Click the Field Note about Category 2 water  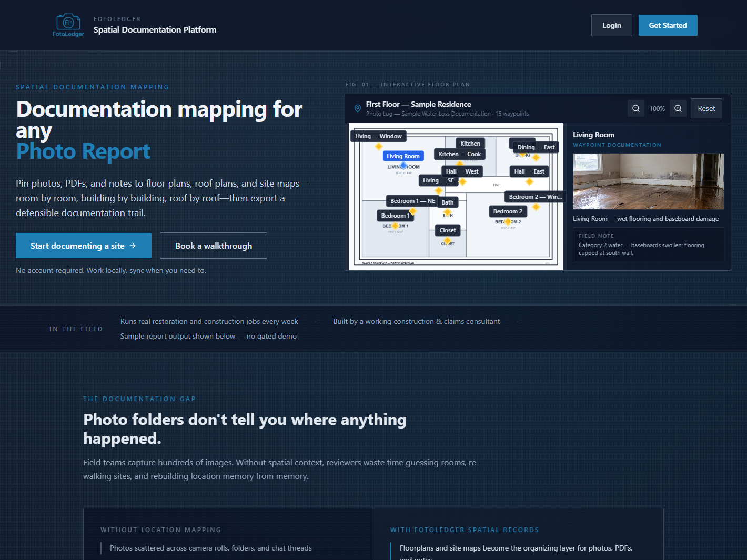tap(649, 245)
